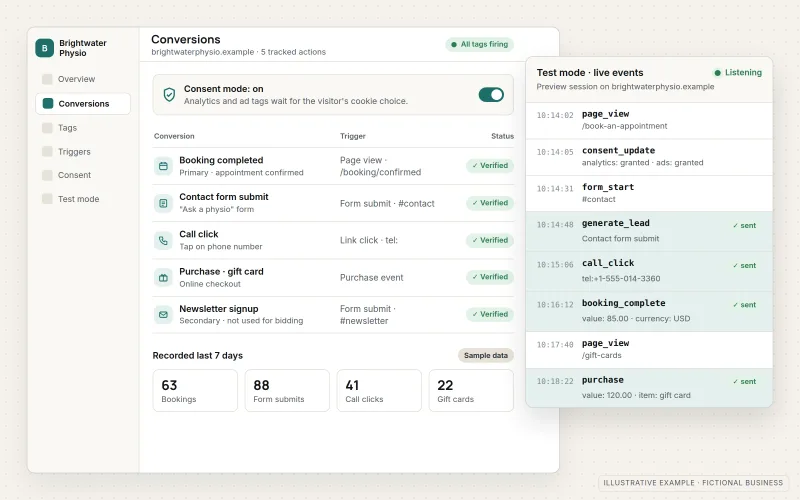The image size is (800, 500).
Task: Click Verified badge for Purchase gift card
Action: 490,277
